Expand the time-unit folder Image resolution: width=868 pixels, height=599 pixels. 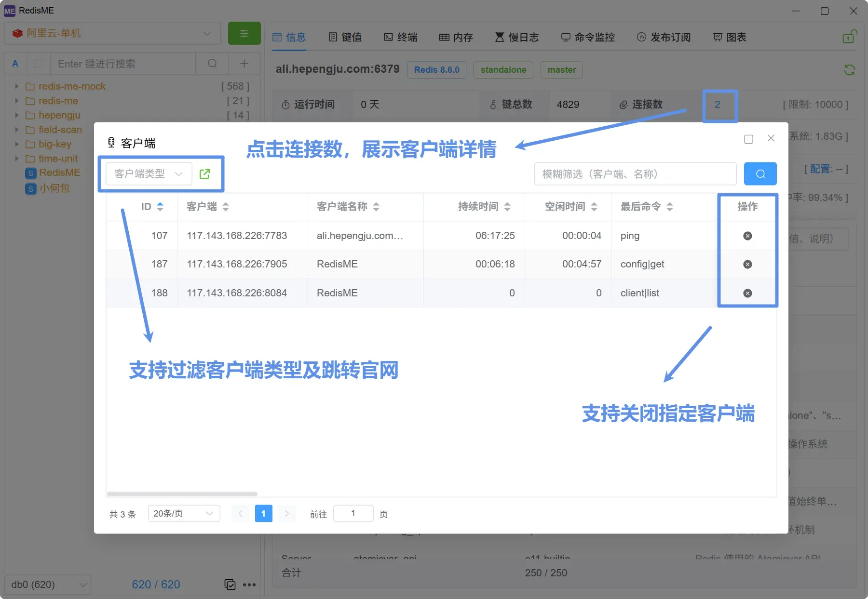pyautogui.click(x=16, y=159)
